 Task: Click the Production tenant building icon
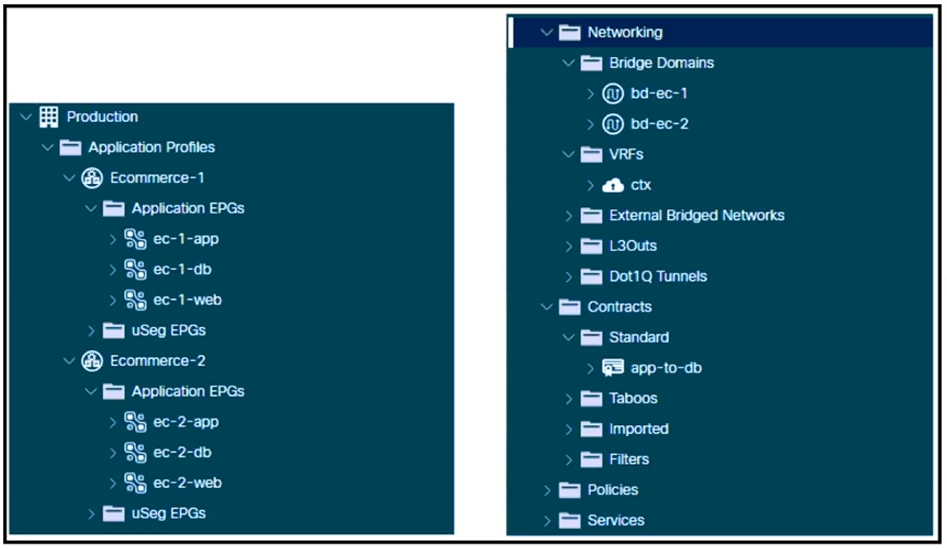click(49, 117)
